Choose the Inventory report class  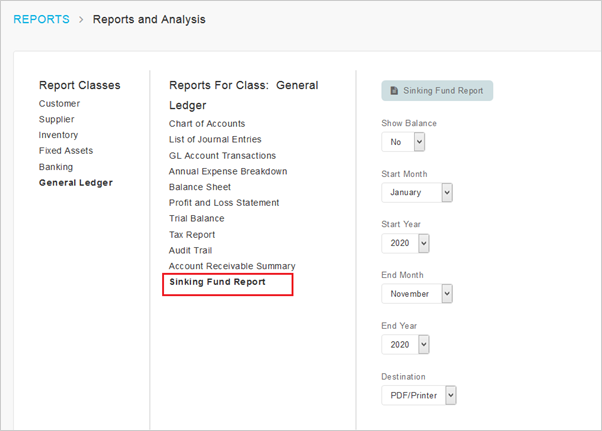pyautogui.click(x=58, y=135)
